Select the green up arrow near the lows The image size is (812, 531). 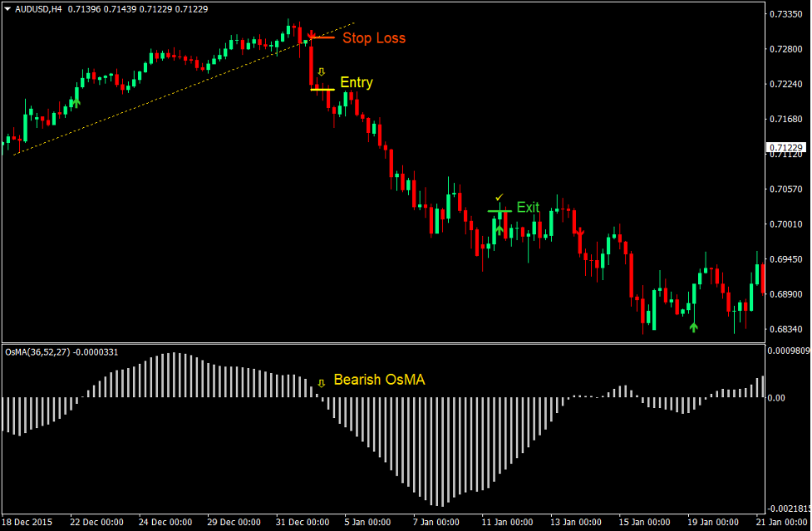click(x=694, y=327)
